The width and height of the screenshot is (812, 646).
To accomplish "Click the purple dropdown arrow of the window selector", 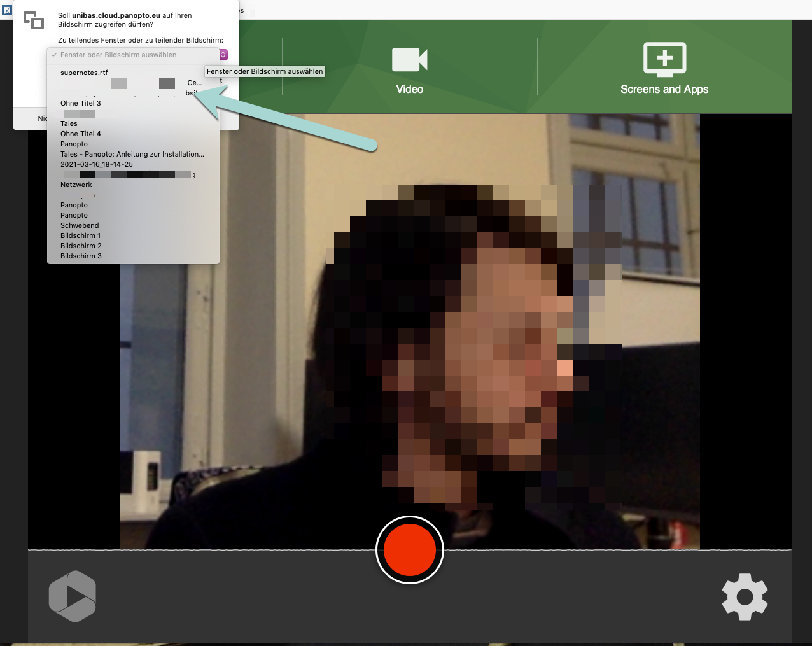I will (223, 55).
